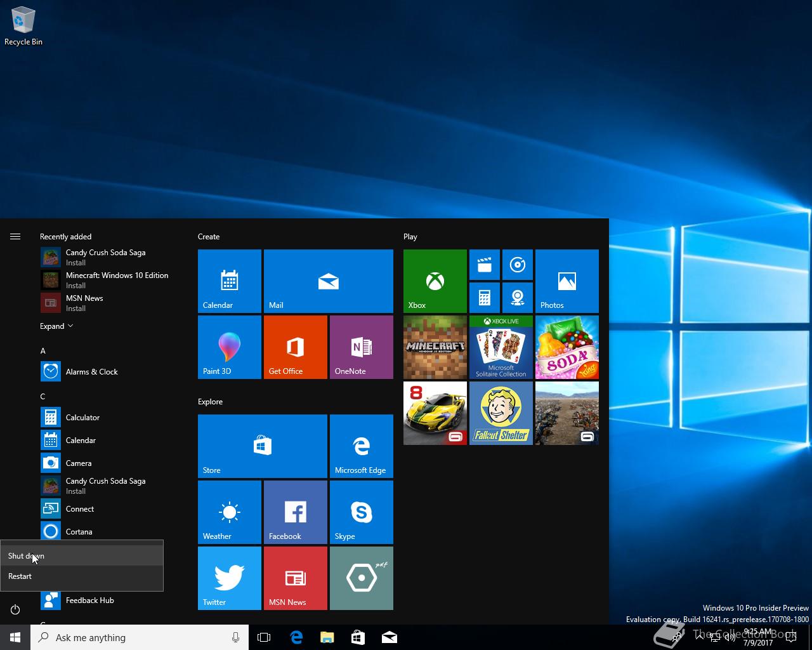Open Store from the taskbar
This screenshot has height=650, width=812.
358,637
